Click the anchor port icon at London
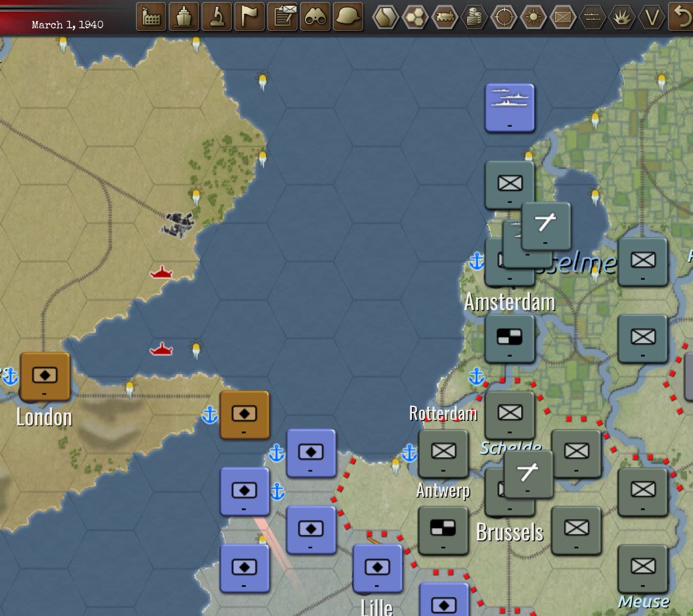The width and height of the screenshot is (693, 616). click(x=10, y=376)
